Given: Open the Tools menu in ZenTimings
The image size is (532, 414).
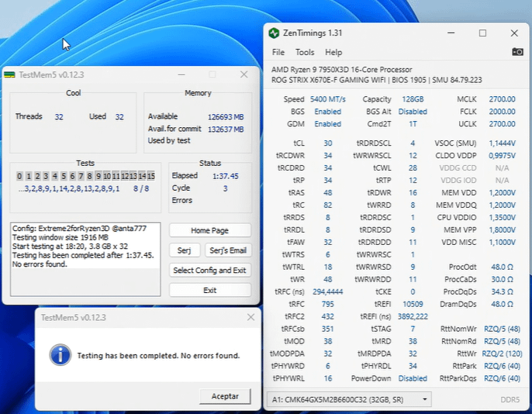Looking at the screenshot, I should [x=305, y=52].
